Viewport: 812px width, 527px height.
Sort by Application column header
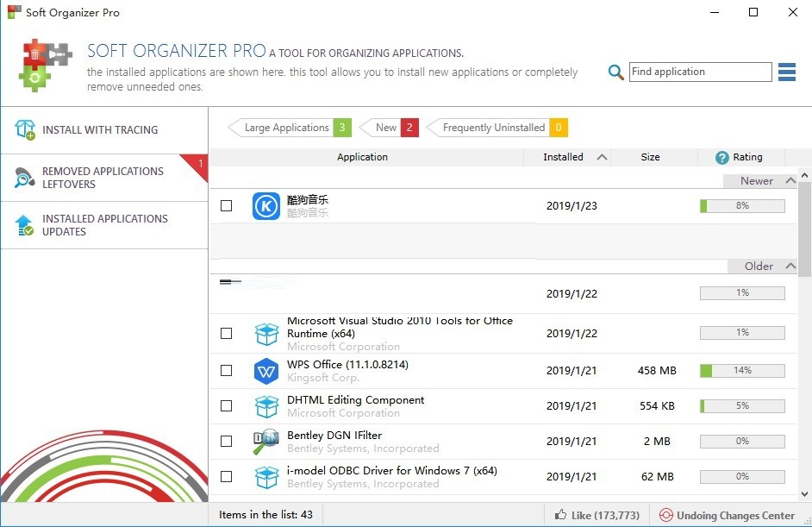click(x=362, y=157)
